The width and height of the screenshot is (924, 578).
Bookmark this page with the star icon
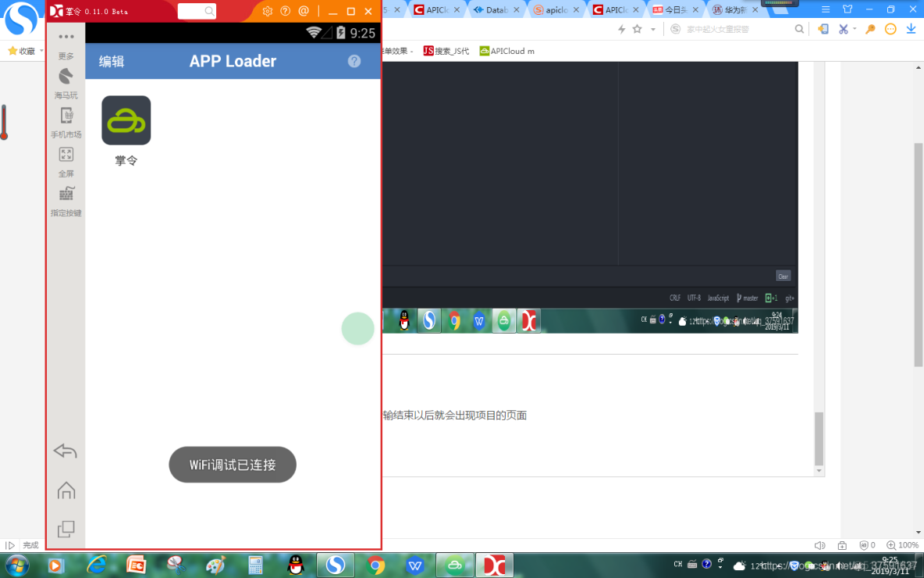pos(637,29)
